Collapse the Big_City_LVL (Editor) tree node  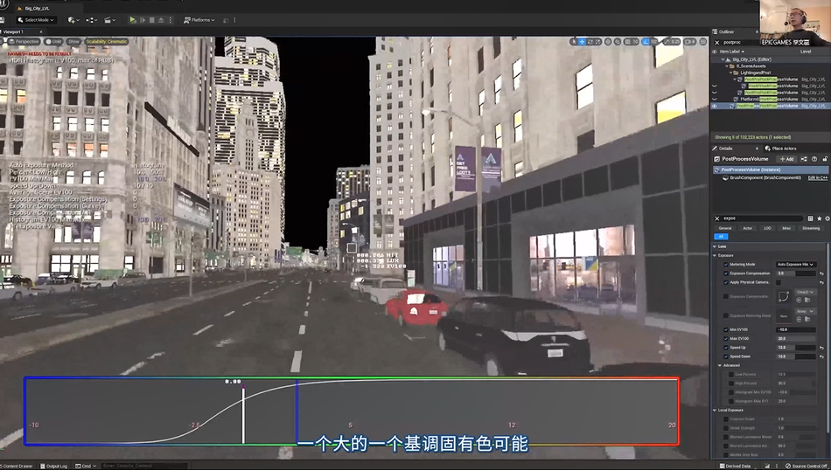pyautogui.click(x=723, y=59)
